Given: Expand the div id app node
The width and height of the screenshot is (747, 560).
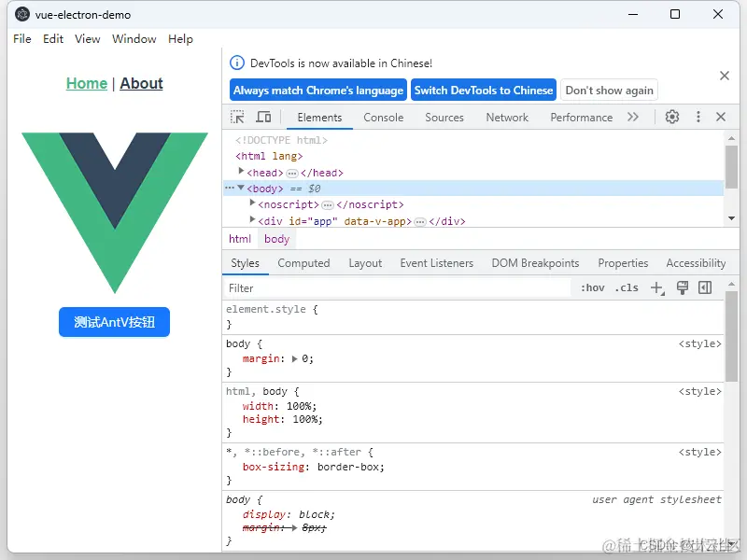Looking at the screenshot, I should pos(252,219).
